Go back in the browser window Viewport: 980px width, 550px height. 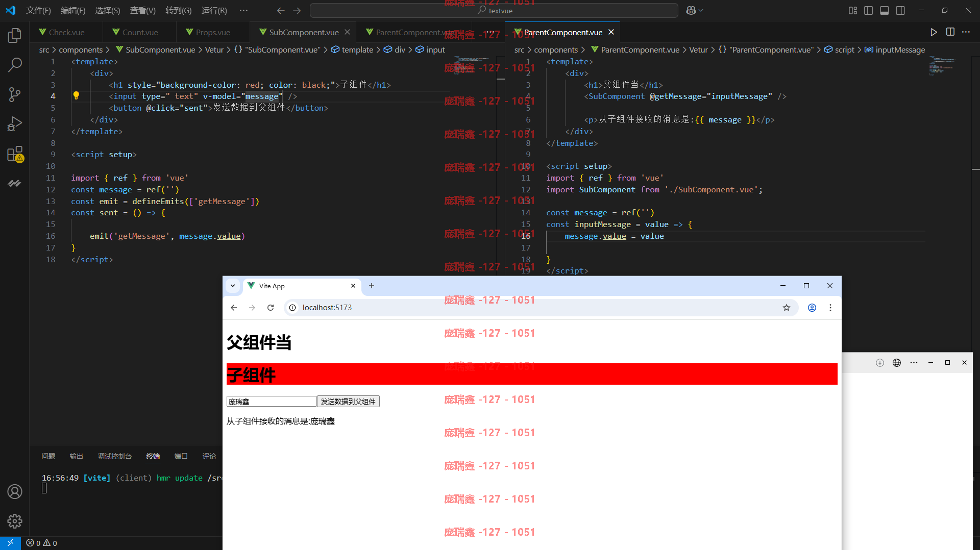pyautogui.click(x=234, y=308)
